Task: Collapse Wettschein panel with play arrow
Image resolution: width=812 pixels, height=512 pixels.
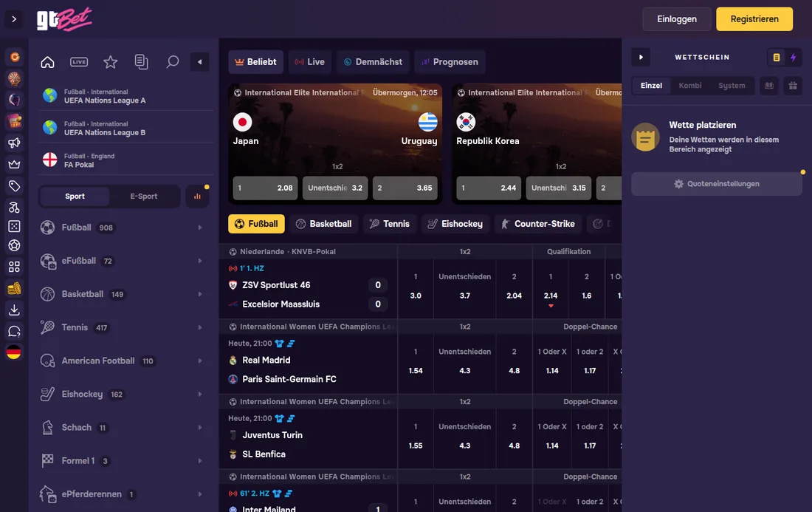Action: [x=641, y=58]
